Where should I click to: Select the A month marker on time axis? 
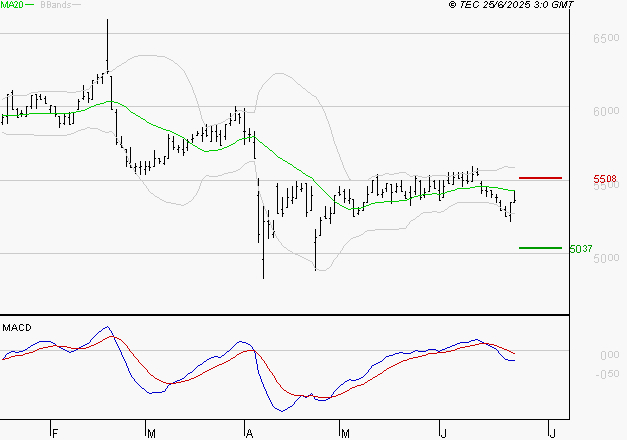[x=247, y=432]
